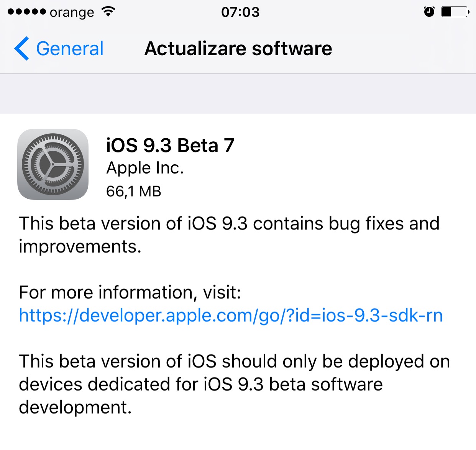This screenshot has width=476, height=450.
Task: Tap the word development at paragraph end
Action: tap(75, 407)
